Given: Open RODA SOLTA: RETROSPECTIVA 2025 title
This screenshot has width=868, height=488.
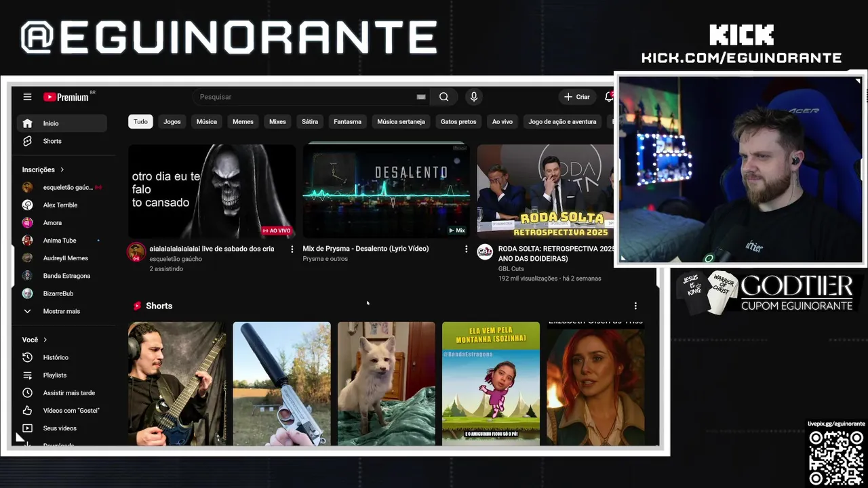Looking at the screenshot, I should pos(556,253).
